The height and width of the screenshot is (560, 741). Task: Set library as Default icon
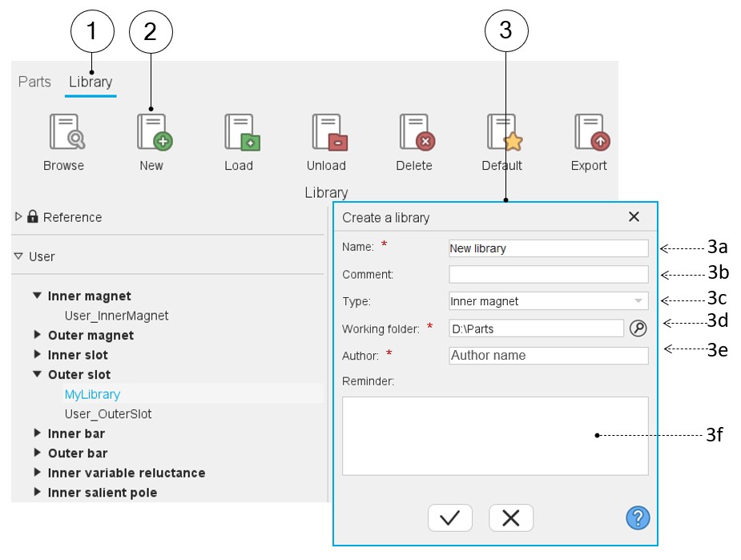pos(502,132)
